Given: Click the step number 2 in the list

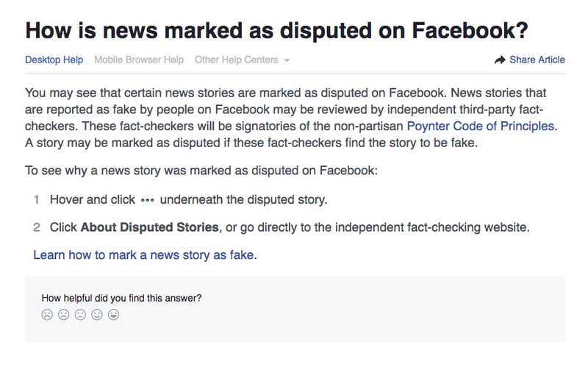Looking at the screenshot, I should pos(36,227).
